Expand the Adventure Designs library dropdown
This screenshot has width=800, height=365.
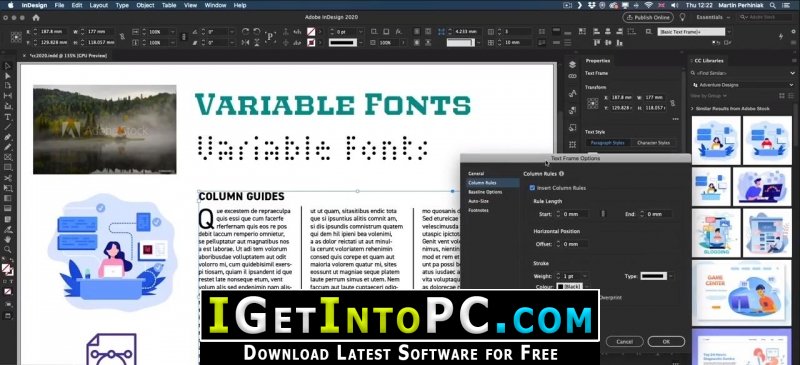[742, 85]
